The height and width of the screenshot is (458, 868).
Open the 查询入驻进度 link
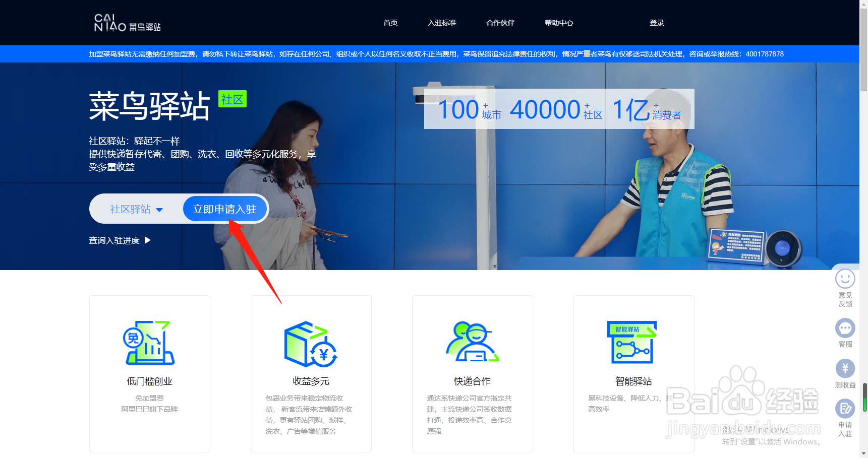click(x=120, y=240)
